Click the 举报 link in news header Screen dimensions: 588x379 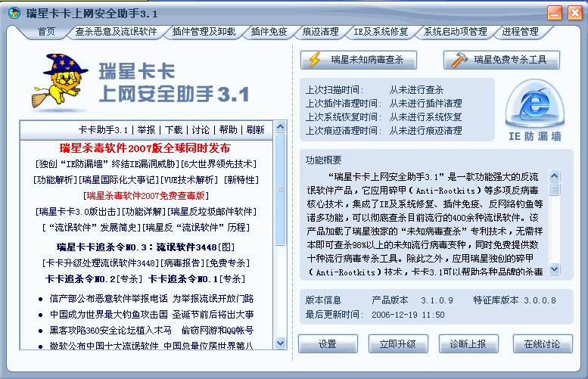tap(146, 130)
